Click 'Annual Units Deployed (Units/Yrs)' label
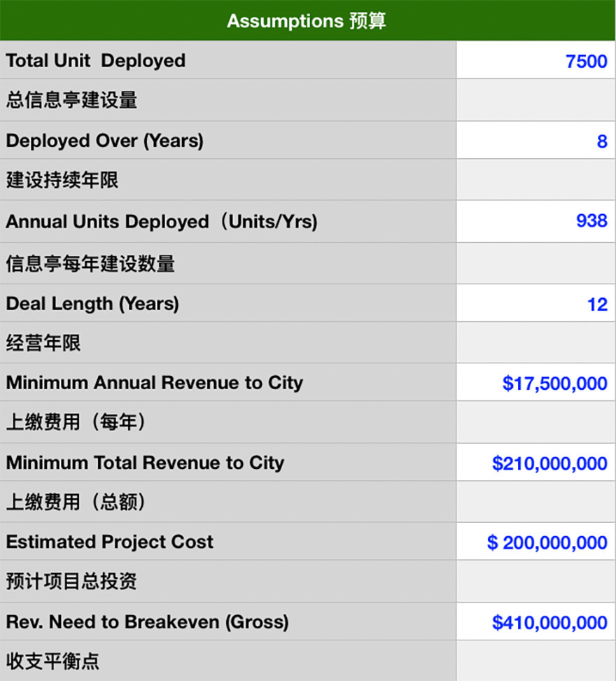Viewport: 616px width, 681px height. 162,221
